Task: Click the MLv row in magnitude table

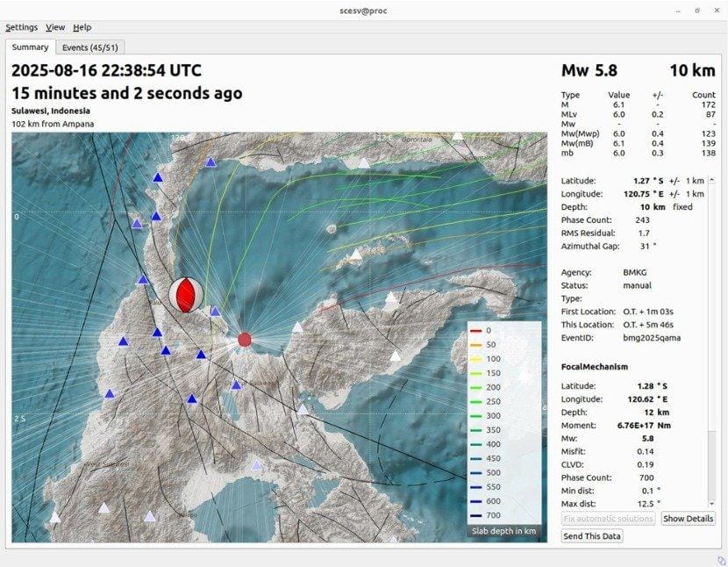Action: [639, 114]
